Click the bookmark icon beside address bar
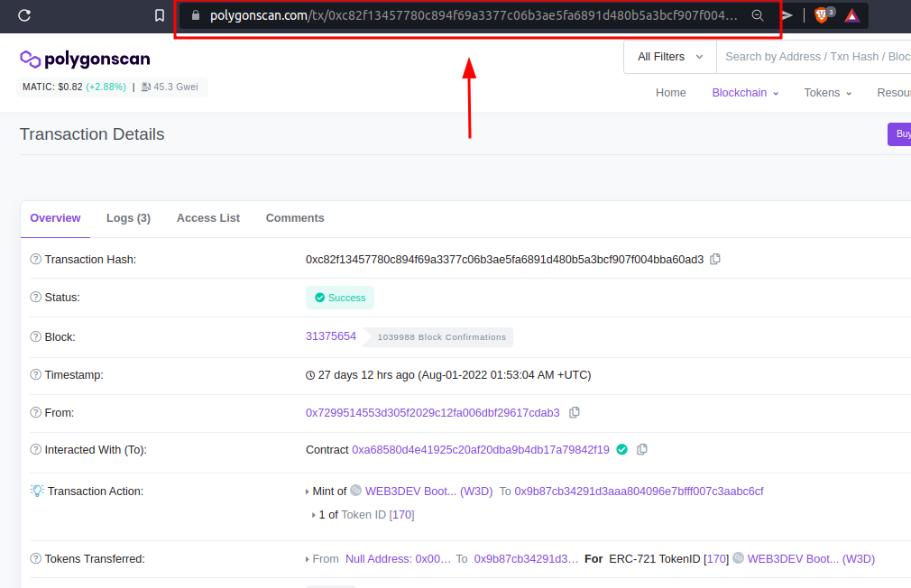 [x=159, y=15]
